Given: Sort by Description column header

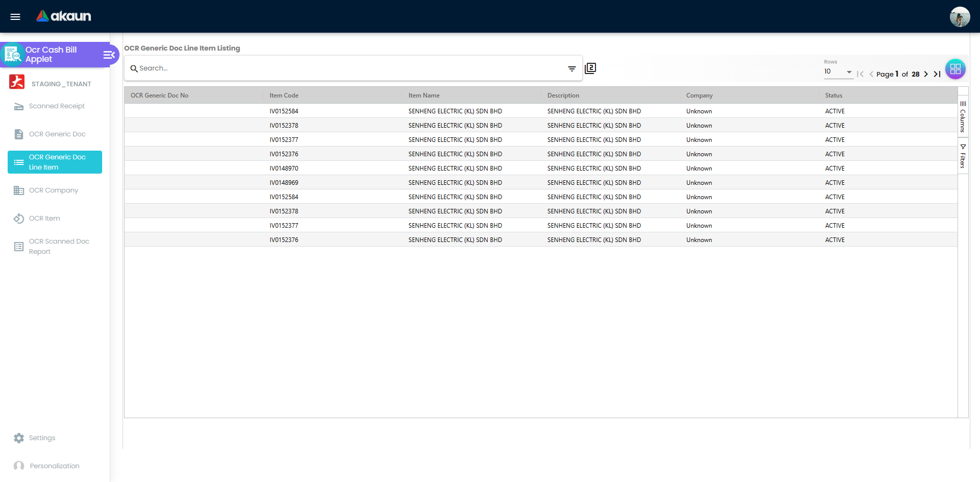Looking at the screenshot, I should click(563, 95).
